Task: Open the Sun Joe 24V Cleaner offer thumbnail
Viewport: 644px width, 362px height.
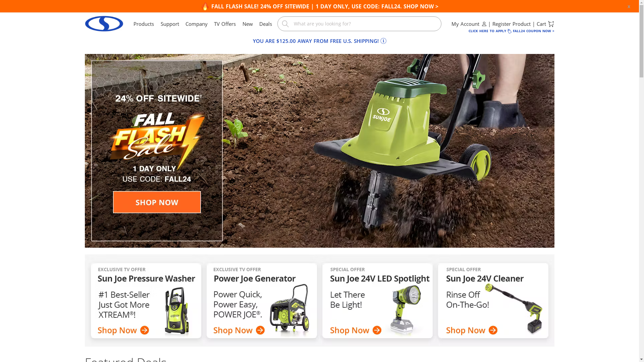Action: [x=493, y=301]
